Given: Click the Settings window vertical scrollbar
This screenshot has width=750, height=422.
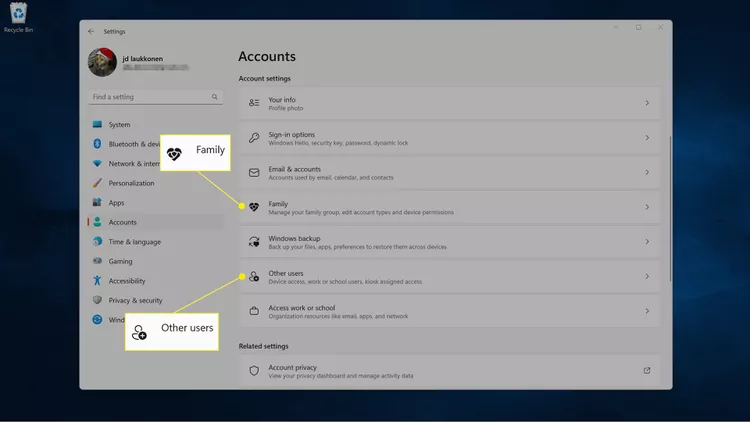Looking at the screenshot, I should pyautogui.click(x=670, y=208).
